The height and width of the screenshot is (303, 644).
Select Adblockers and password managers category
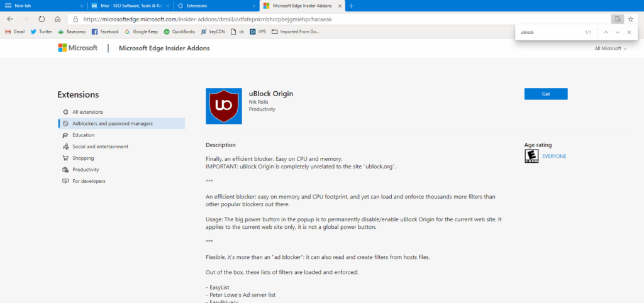[x=121, y=123]
